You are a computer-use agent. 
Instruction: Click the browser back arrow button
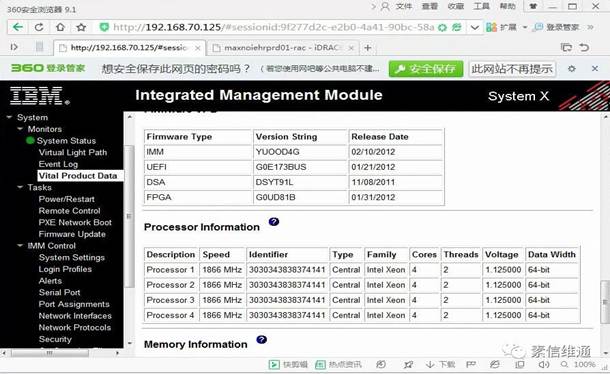pos(18,27)
